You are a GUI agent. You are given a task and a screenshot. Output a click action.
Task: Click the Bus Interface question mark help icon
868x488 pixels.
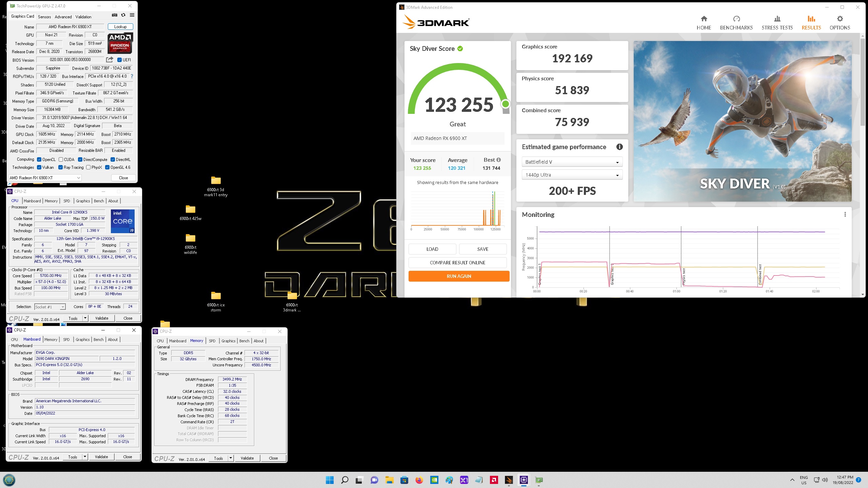tap(132, 76)
